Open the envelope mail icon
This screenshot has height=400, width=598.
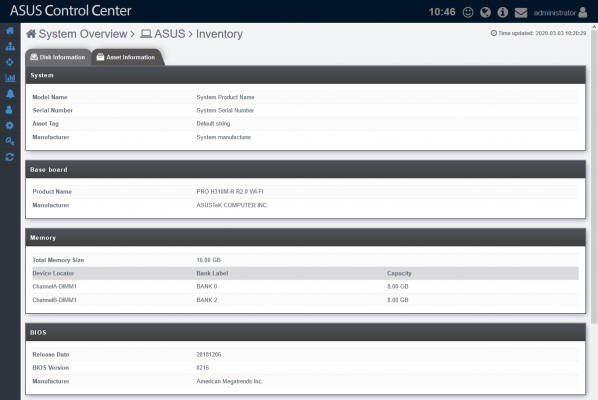(521, 13)
